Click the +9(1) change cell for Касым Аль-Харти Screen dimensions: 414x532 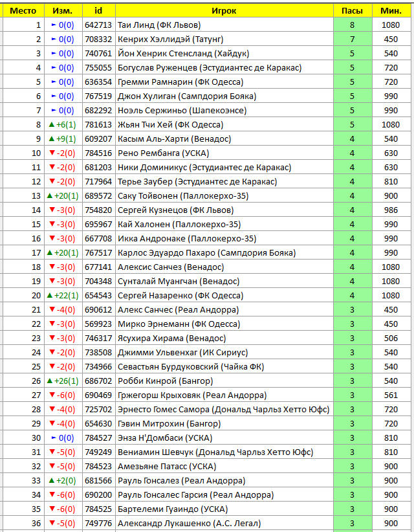[63, 139]
